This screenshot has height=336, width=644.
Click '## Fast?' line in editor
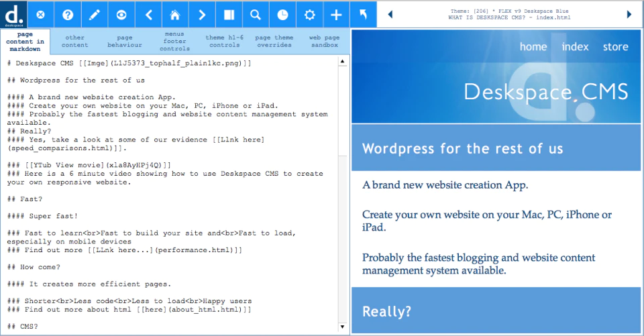[25, 199]
